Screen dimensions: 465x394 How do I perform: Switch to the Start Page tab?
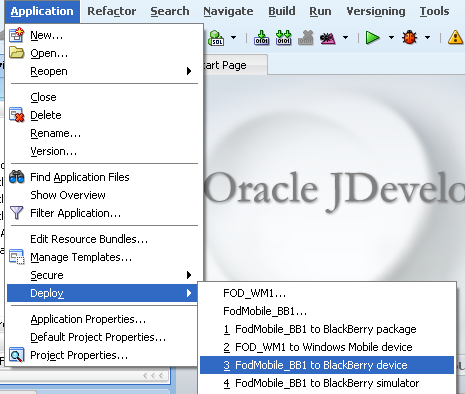coord(235,65)
